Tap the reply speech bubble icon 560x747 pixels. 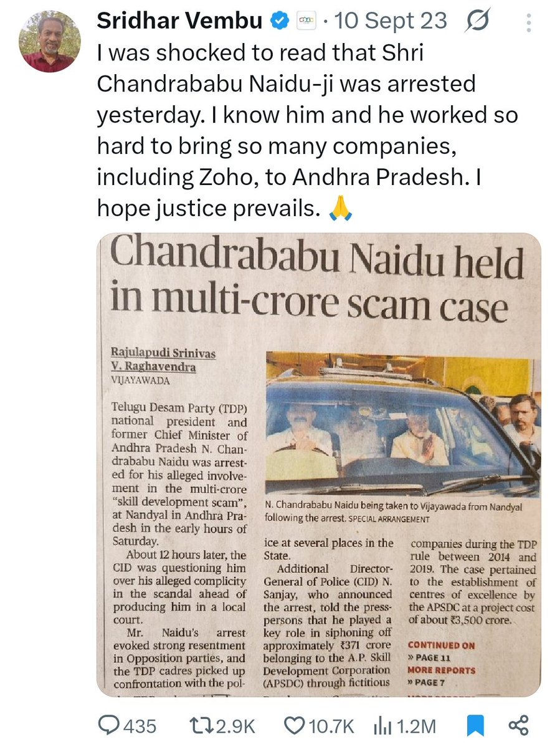(109, 726)
